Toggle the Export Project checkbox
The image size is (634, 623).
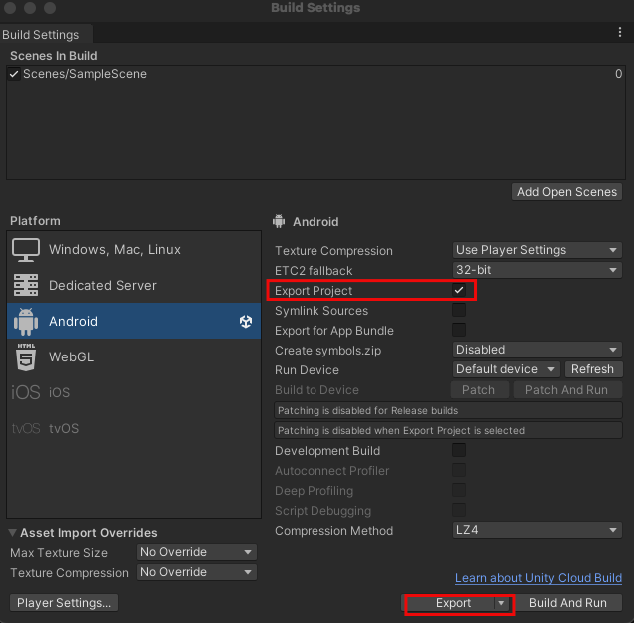[x=459, y=290]
